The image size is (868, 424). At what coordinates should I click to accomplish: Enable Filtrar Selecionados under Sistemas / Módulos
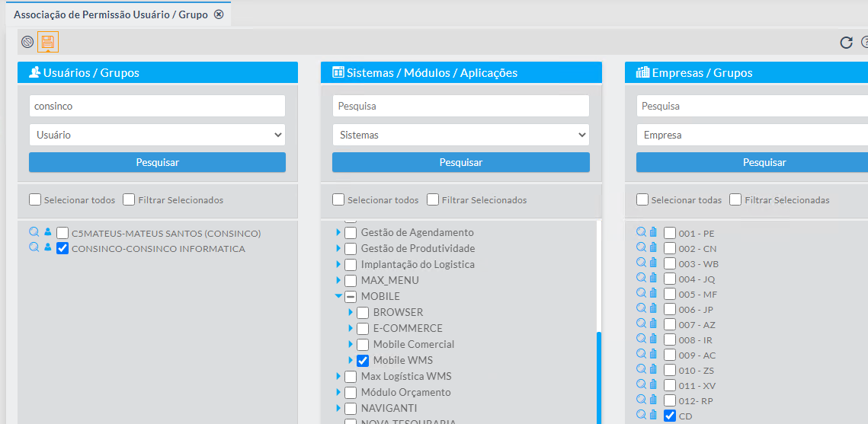pos(432,199)
